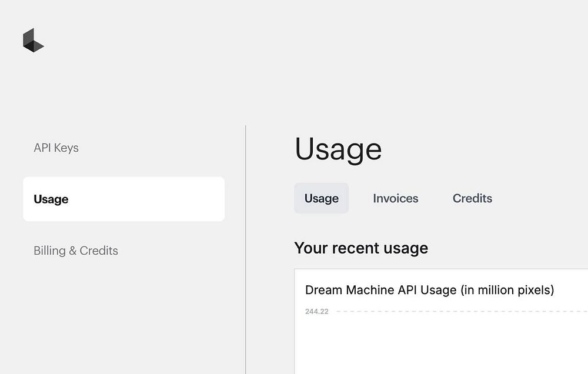Switch to the Usage tab
Image resolution: width=588 pixels, height=374 pixels.
[x=322, y=198]
